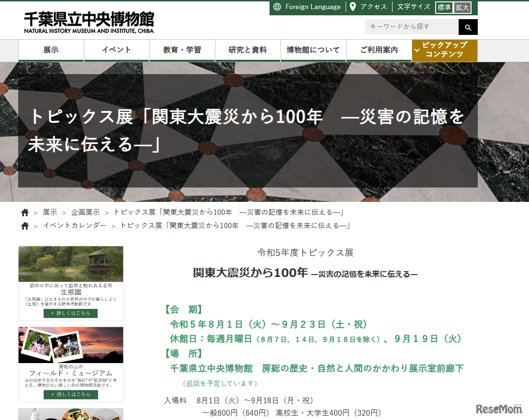Click the 生態園 photo thumbnail
The width and height of the screenshot is (529, 420).
70,264
